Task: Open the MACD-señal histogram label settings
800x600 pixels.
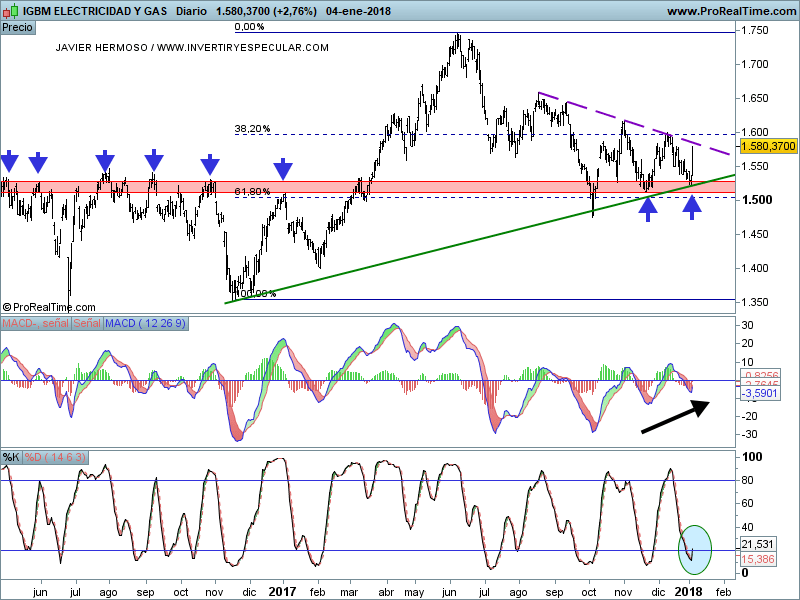Action: pos(34,324)
